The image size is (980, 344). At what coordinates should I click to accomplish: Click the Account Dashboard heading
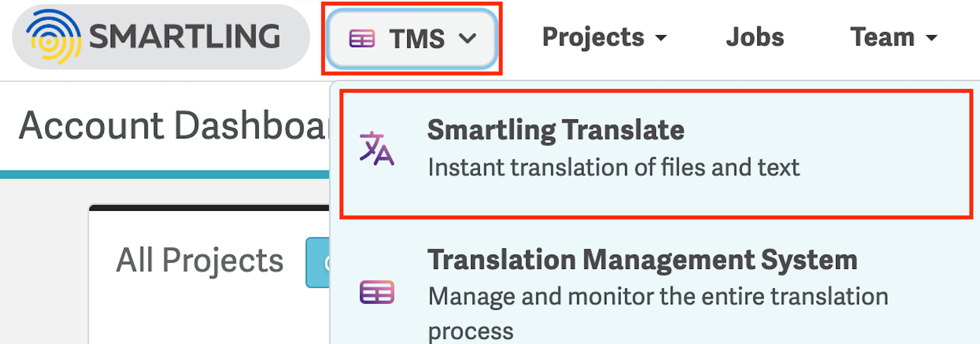[x=174, y=126]
